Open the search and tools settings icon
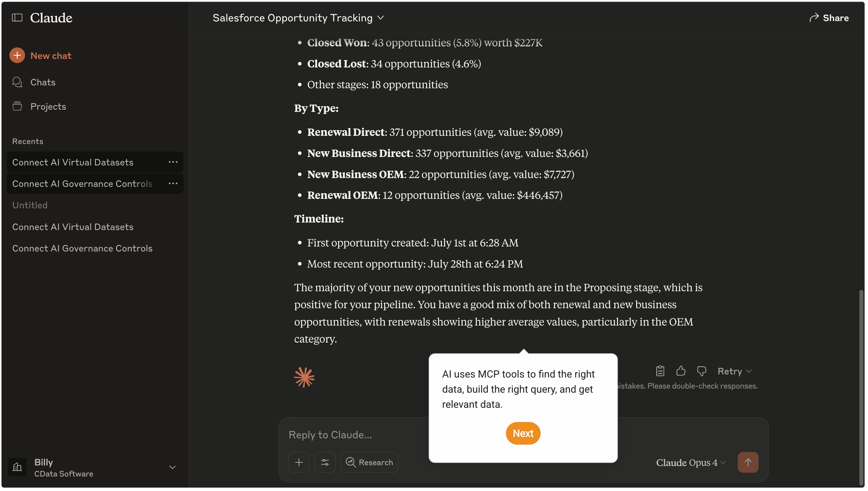868x491 pixels. (325, 462)
